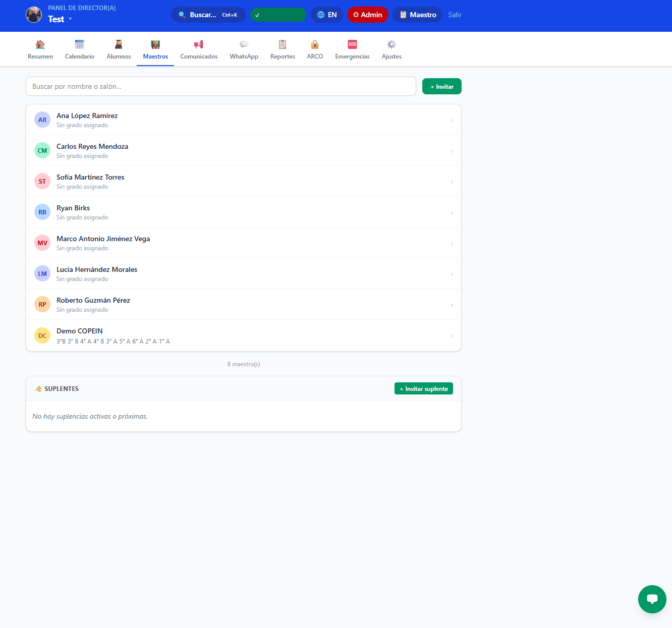Open the Alumnos student icon

pyautogui.click(x=119, y=44)
